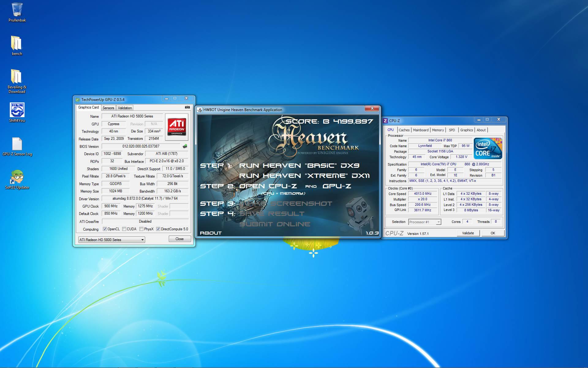The image size is (588, 368).
Task: Click the Intel Core i7 860 name field
Action: click(x=440, y=140)
